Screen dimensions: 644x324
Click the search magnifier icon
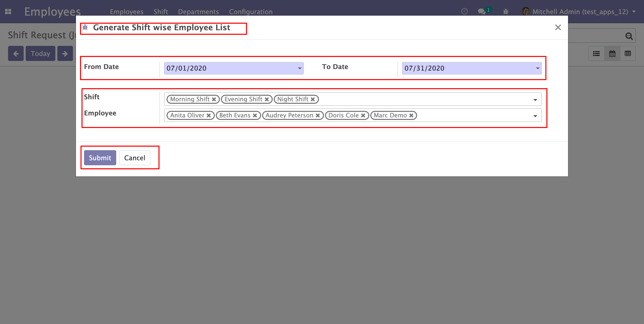click(x=629, y=36)
